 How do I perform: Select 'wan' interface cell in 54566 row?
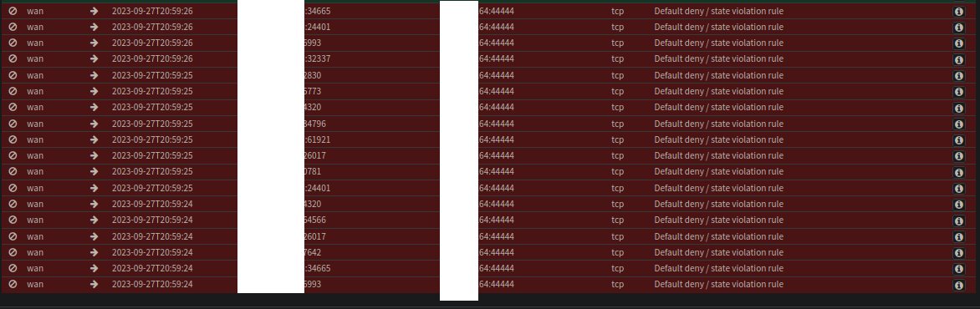pos(35,220)
